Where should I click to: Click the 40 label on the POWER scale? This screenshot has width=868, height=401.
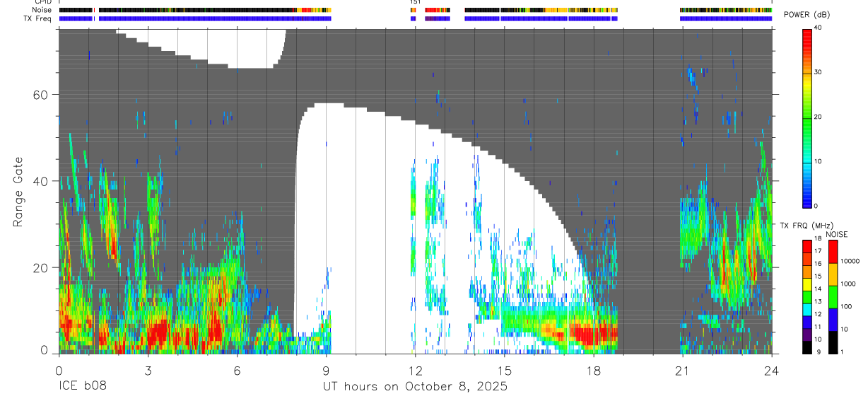pyautogui.click(x=819, y=28)
